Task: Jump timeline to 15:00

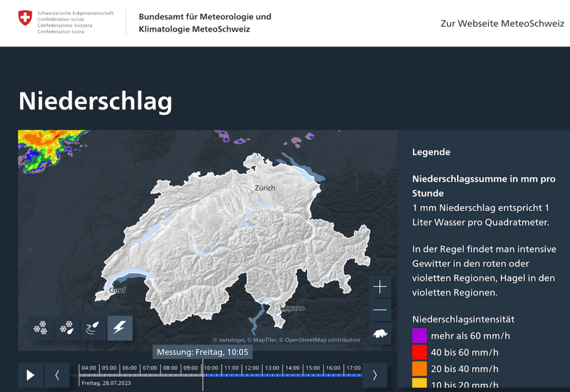Action: click(x=313, y=368)
